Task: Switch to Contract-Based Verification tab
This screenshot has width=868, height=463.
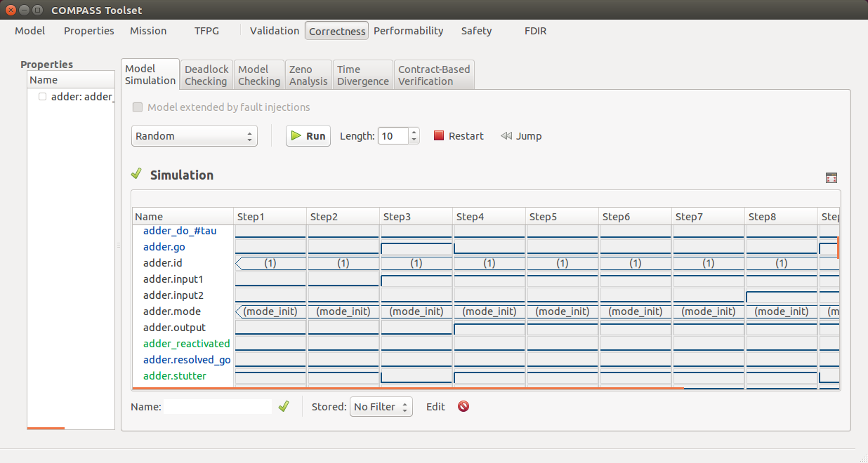Action: 435,75
